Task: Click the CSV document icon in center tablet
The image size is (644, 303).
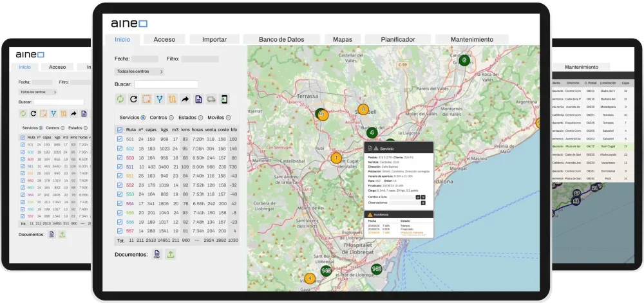Action: (x=156, y=255)
